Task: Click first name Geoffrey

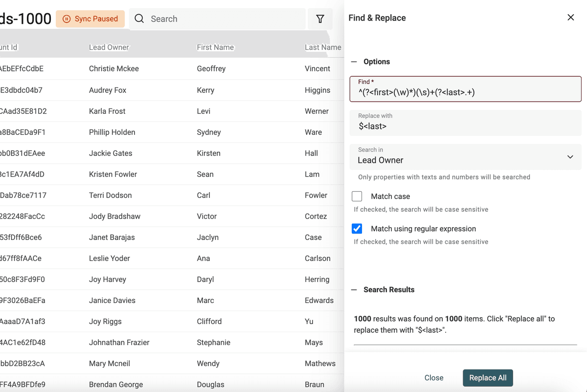Action: click(x=211, y=69)
